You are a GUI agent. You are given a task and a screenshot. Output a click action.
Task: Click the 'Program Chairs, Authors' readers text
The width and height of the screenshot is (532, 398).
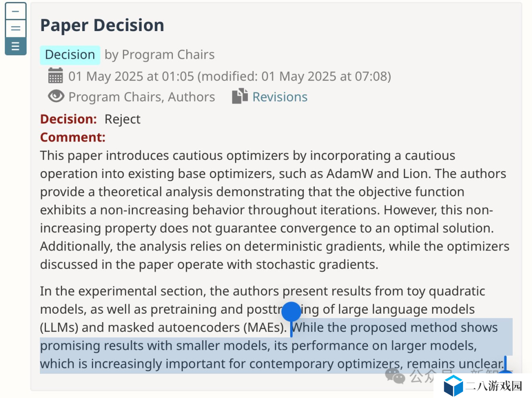tap(142, 97)
